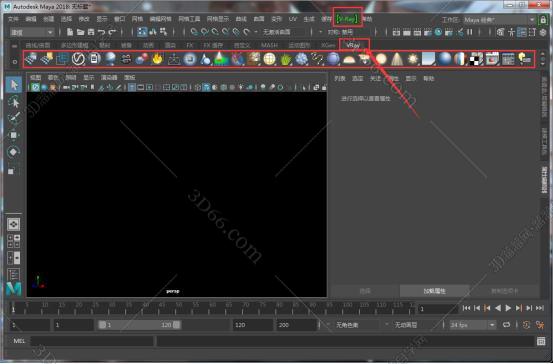Click the new scene file icon

[x=70, y=32]
